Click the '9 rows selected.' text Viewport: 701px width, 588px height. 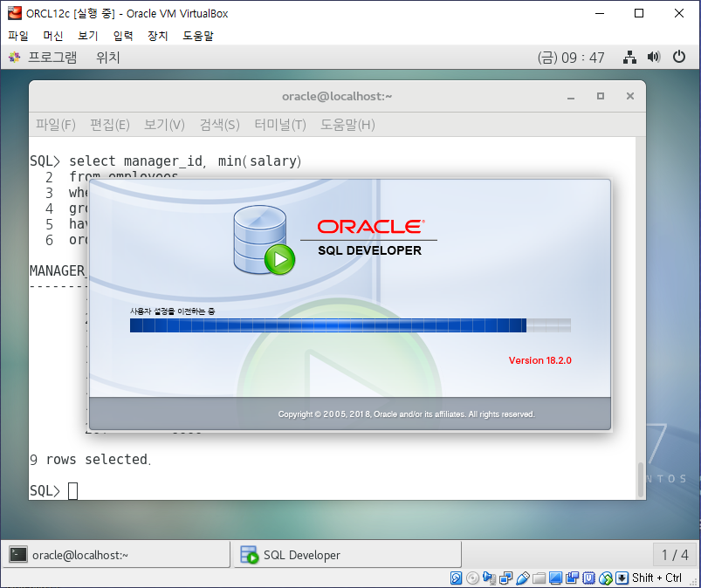point(90,459)
